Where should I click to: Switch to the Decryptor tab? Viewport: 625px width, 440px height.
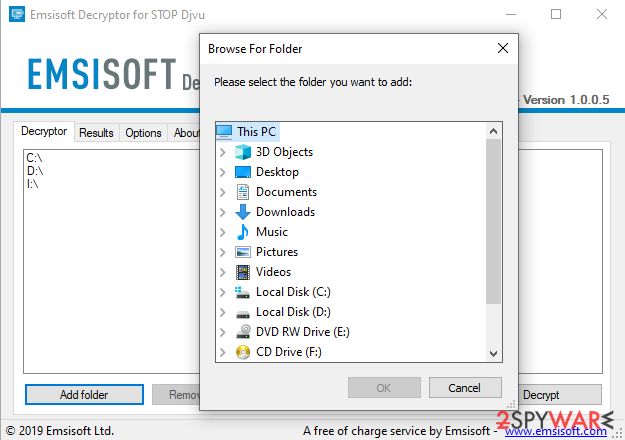pyautogui.click(x=44, y=132)
